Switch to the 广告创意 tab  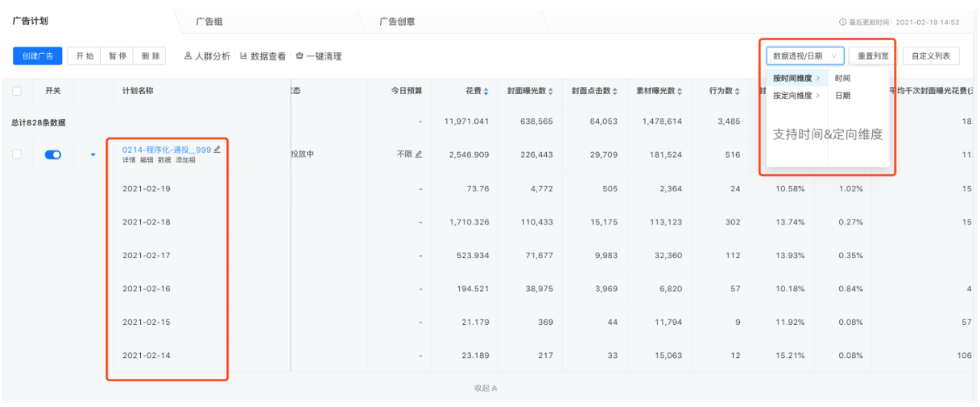pyautogui.click(x=397, y=22)
